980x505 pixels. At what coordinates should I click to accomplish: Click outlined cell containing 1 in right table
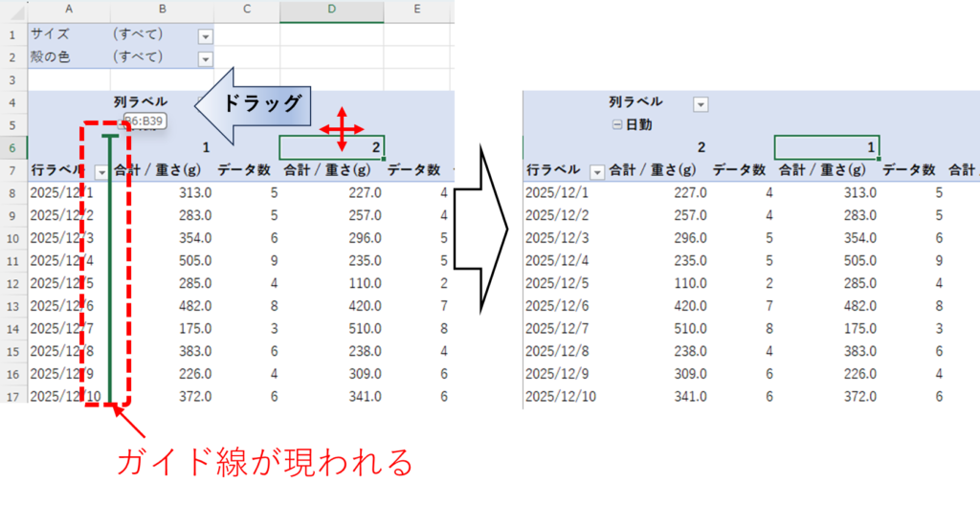click(x=826, y=147)
